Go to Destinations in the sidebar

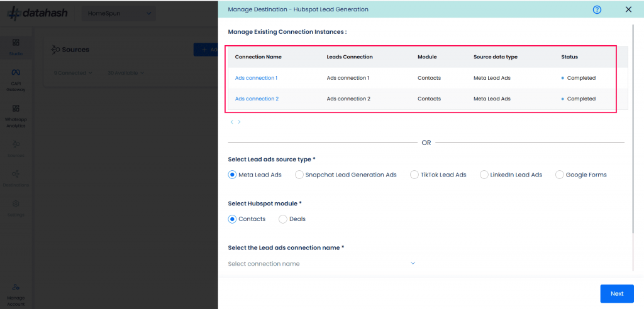(x=16, y=178)
